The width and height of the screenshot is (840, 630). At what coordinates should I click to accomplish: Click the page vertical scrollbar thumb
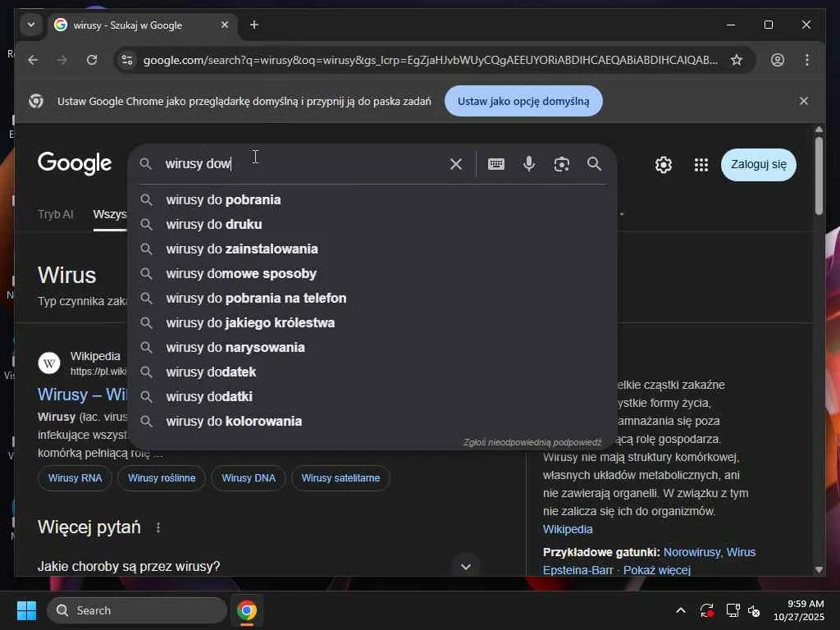click(x=819, y=176)
